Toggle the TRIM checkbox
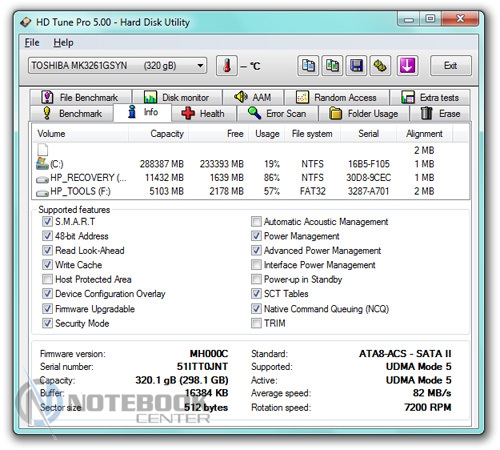 256,323
